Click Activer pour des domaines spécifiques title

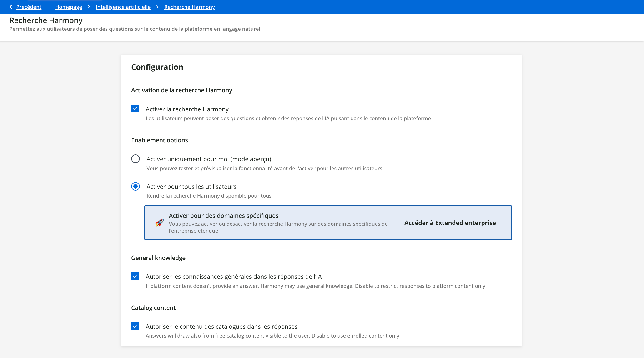tap(223, 216)
